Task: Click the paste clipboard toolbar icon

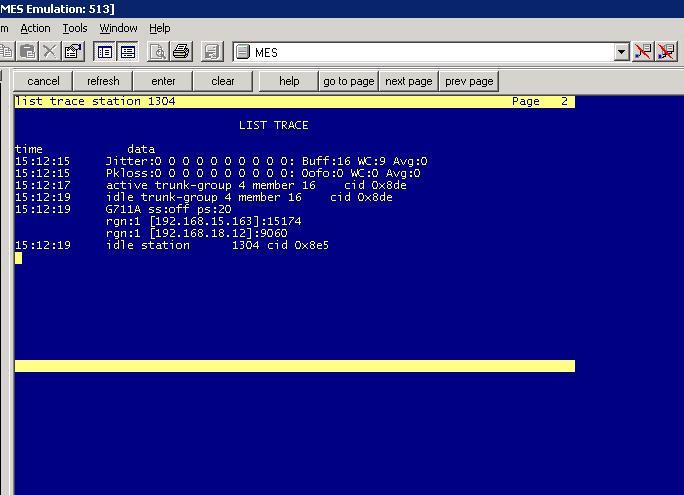Action: point(27,52)
